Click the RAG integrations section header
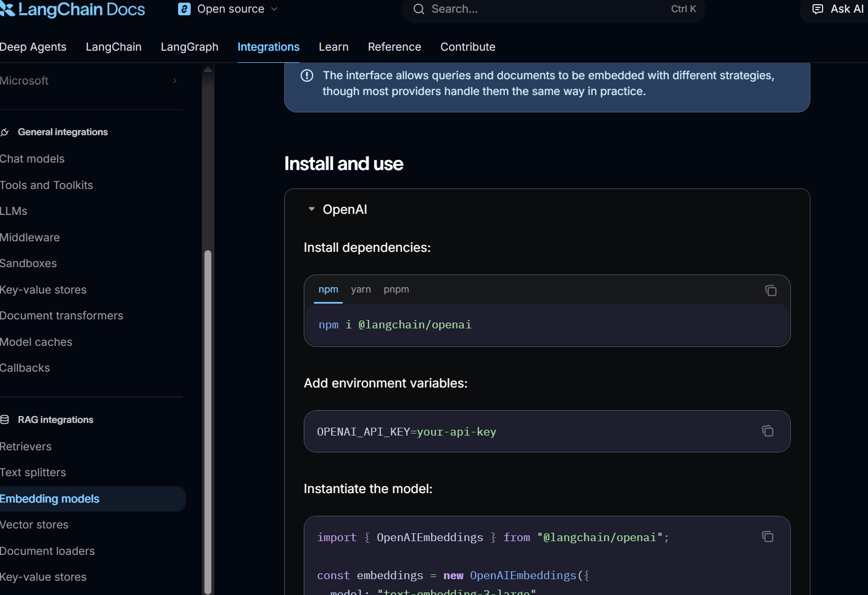Viewport: 868px width, 595px height. [55, 420]
